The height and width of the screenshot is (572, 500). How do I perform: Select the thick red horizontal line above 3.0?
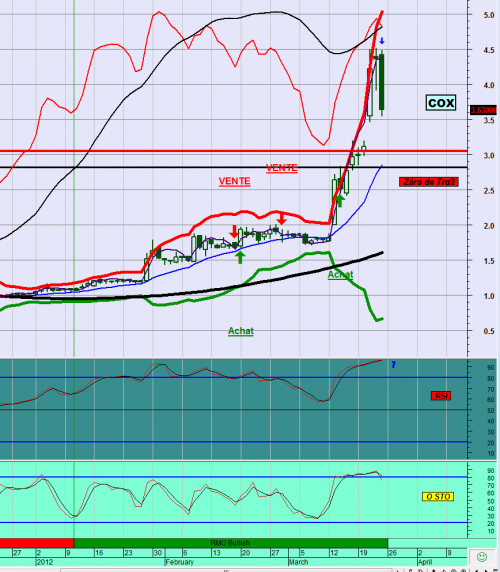pyautogui.click(x=233, y=151)
